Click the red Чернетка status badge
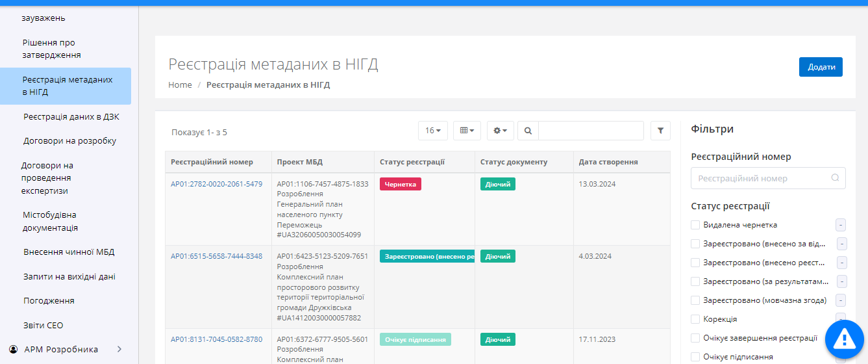868x364 pixels. [400, 185]
